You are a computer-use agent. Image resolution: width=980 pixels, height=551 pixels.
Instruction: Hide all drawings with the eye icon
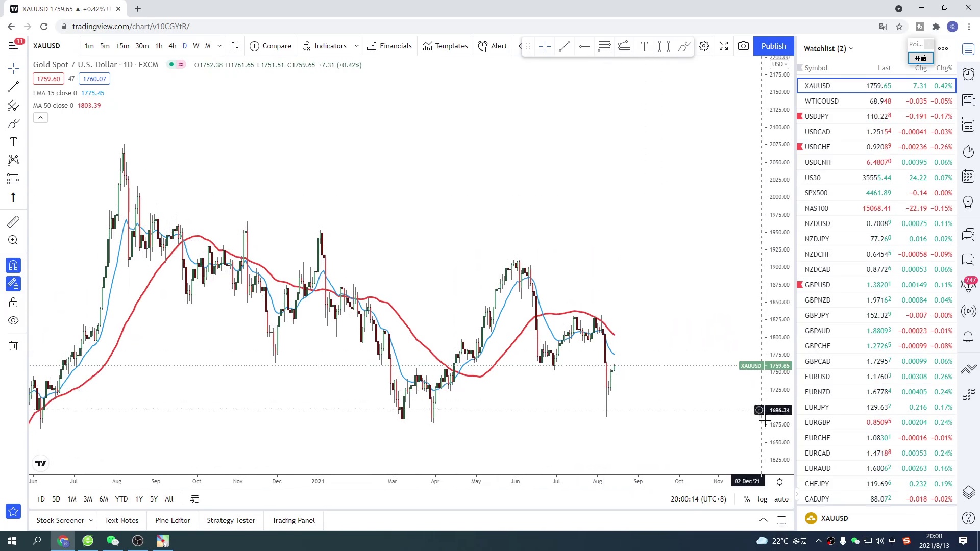pos(13,321)
